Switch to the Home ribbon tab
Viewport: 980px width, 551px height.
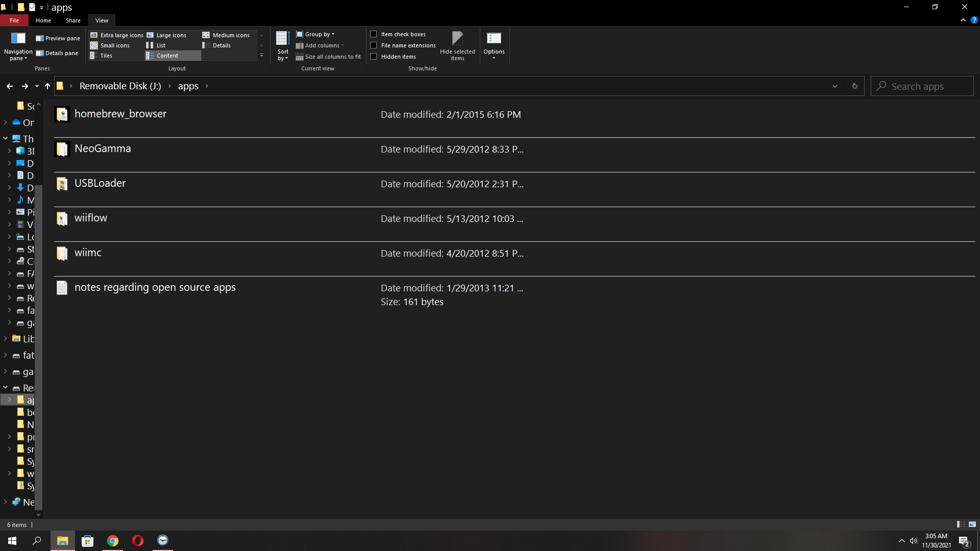43,20
